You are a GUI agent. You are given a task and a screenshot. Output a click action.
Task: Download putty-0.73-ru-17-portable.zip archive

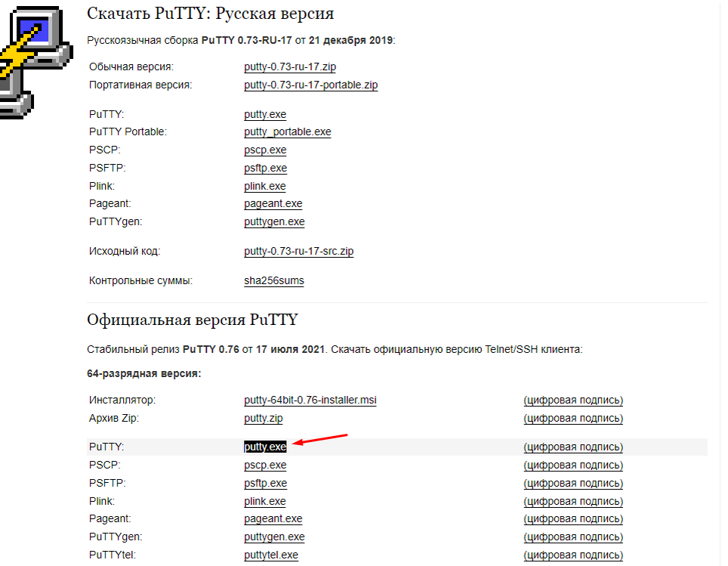310,85
